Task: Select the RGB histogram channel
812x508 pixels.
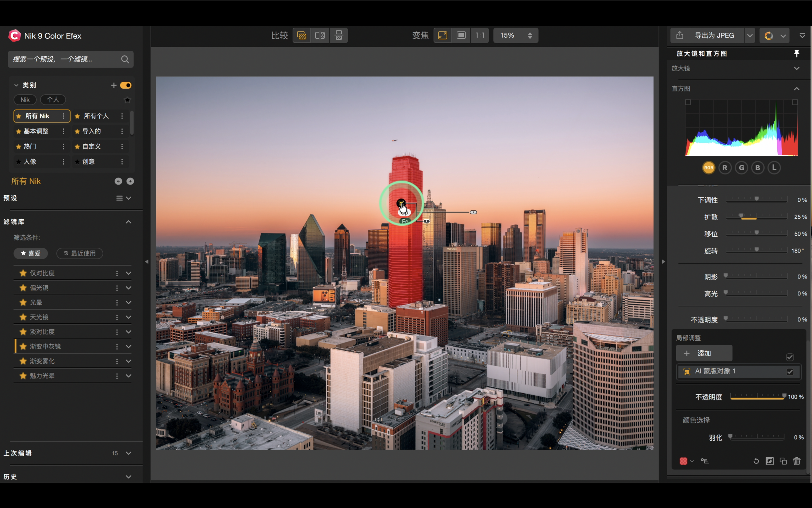Action: [709, 168]
